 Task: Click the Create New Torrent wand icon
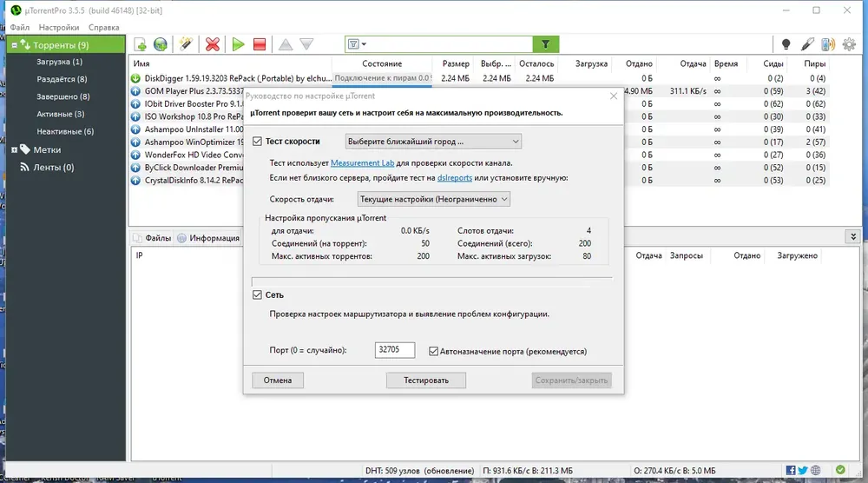(186, 44)
